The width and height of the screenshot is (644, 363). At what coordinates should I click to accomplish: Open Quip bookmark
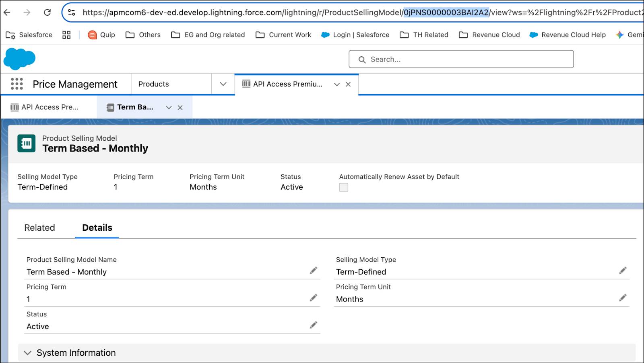click(101, 35)
